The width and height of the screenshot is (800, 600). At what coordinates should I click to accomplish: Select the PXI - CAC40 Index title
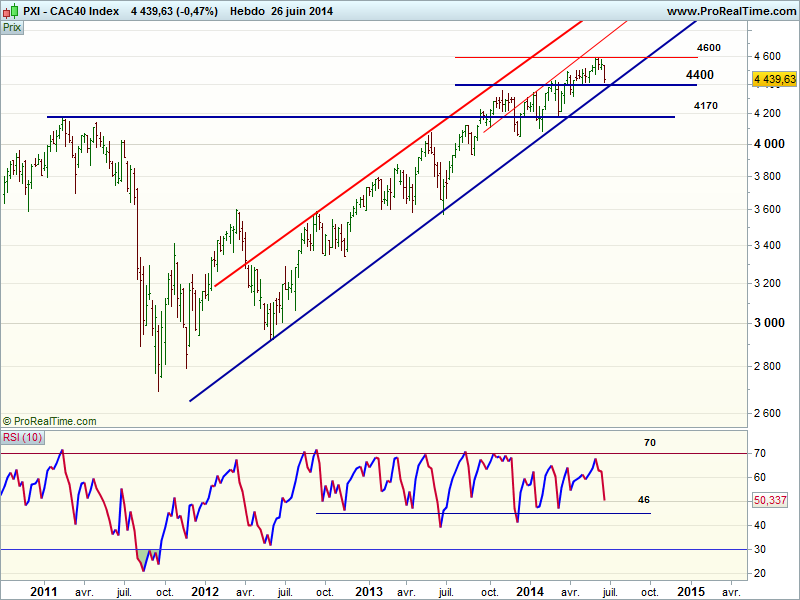(x=71, y=11)
